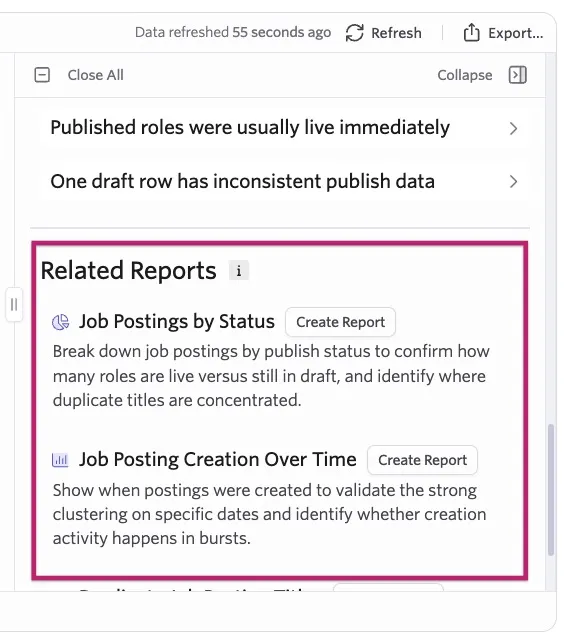This screenshot has width=573, height=638.
Task: Click the panel resize handle on the left edge
Action: click(x=14, y=304)
